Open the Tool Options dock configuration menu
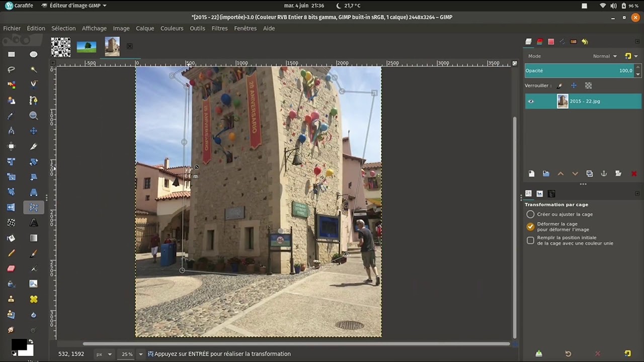The width and height of the screenshot is (644, 362). click(637, 194)
